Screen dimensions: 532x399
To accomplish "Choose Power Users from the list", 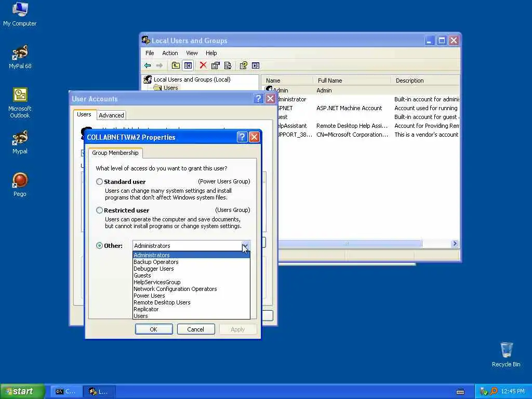I will (191, 296).
